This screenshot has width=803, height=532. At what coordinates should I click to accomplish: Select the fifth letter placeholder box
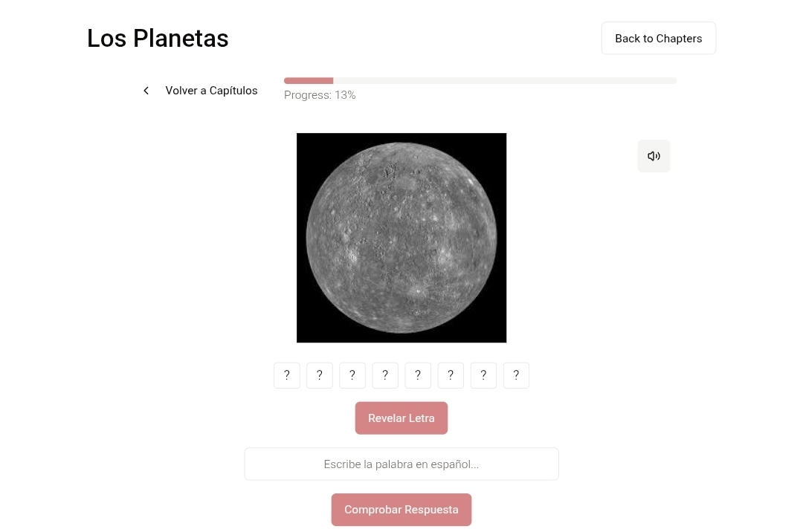click(418, 375)
